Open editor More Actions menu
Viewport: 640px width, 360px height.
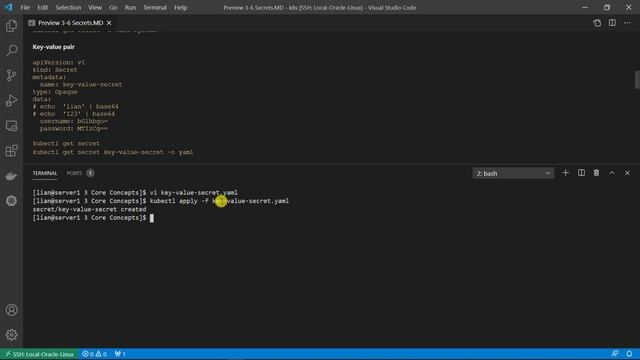click(x=627, y=23)
